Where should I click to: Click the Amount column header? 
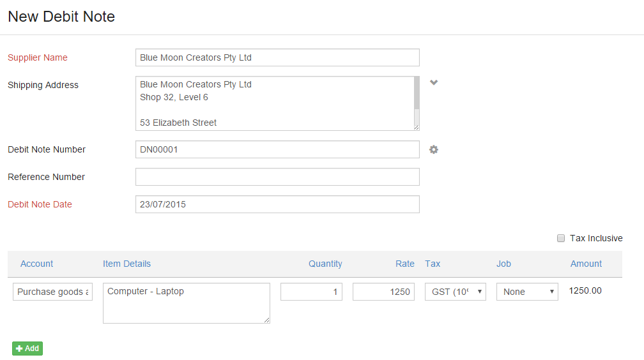[586, 264]
